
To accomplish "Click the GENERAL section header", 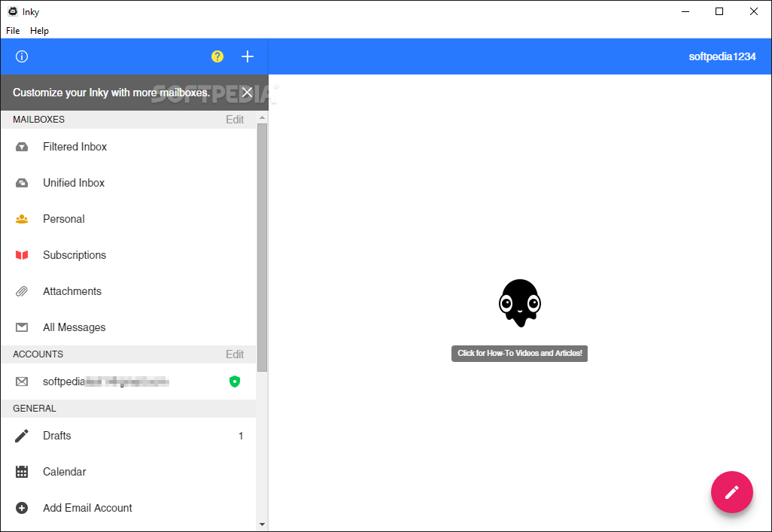I will tap(35, 409).
